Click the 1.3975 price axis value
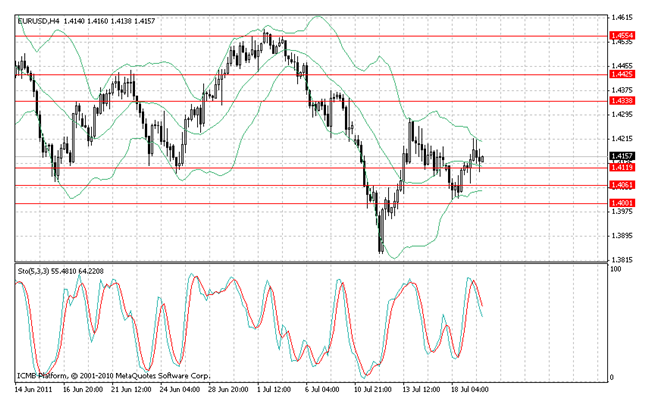 coord(622,212)
